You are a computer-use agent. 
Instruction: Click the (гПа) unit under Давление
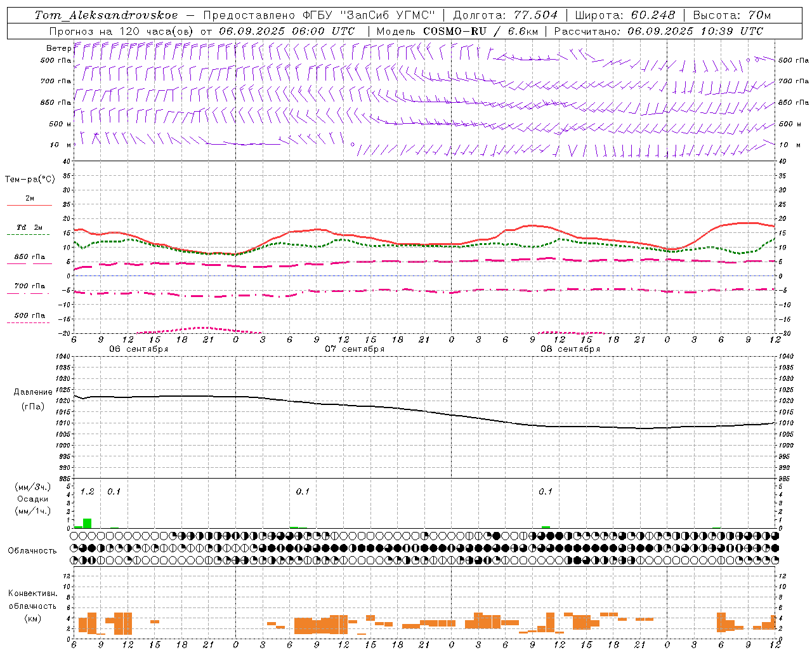pos(33,406)
